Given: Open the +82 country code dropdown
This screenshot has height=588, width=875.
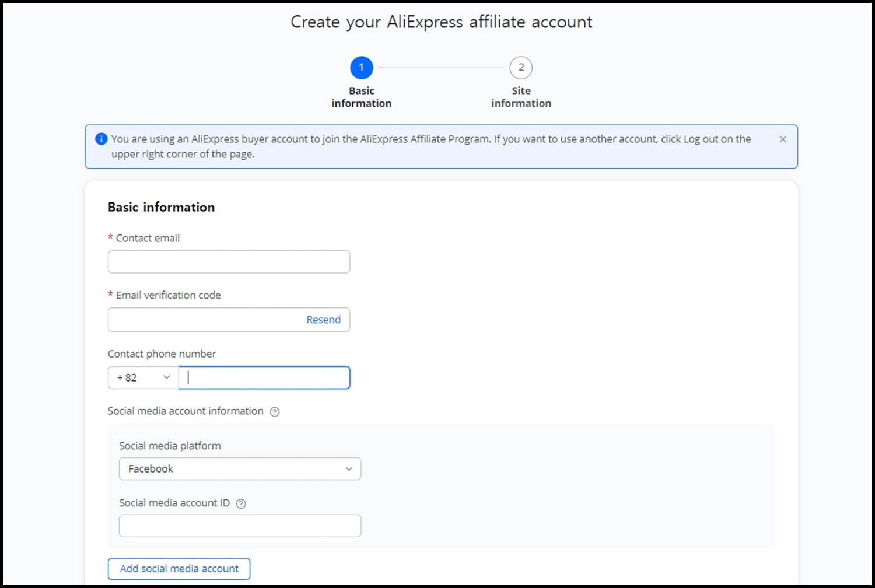Looking at the screenshot, I should pyautogui.click(x=143, y=377).
